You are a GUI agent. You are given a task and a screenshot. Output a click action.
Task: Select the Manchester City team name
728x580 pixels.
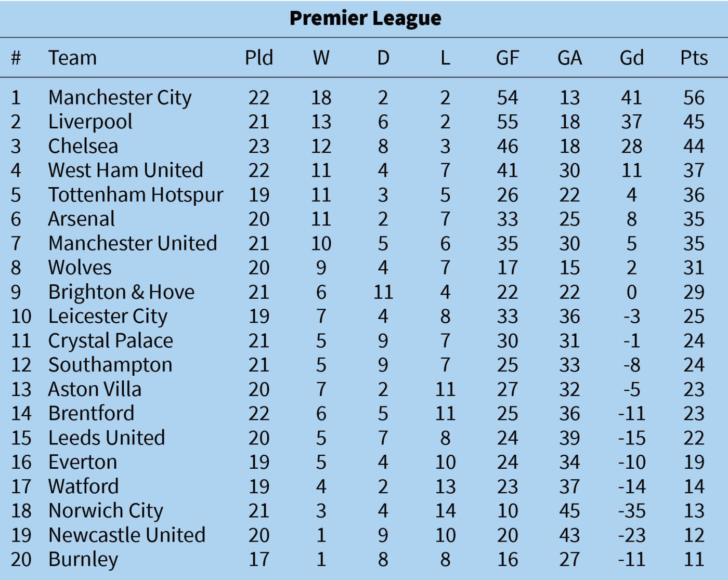pyautogui.click(x=120, y=98)
